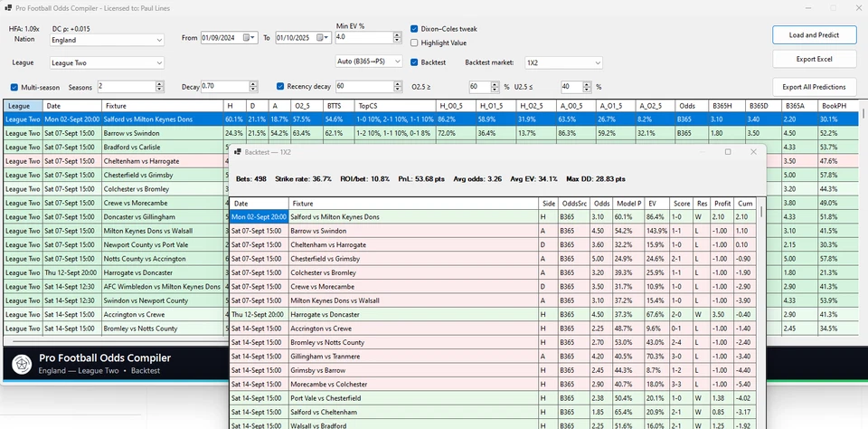Open the From date calendar picker icon
The image size is (868, 429).
[246, 38]
